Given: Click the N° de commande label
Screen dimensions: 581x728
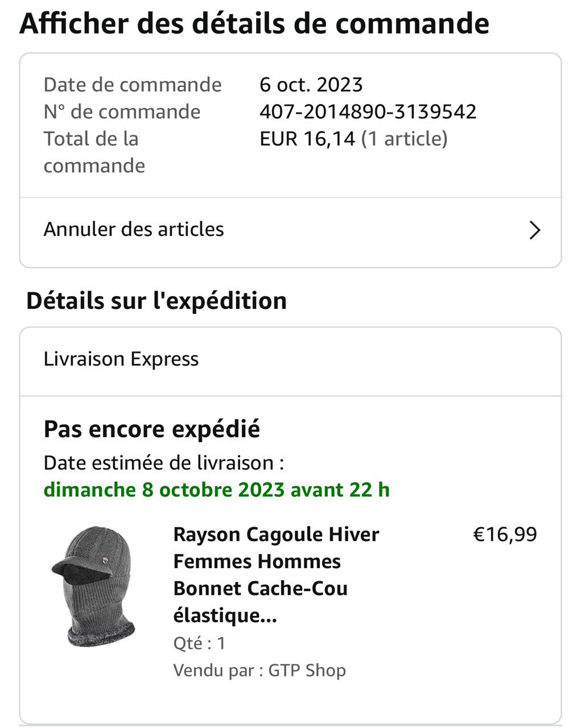Looking at the screenshot, I should click(122, 111).
